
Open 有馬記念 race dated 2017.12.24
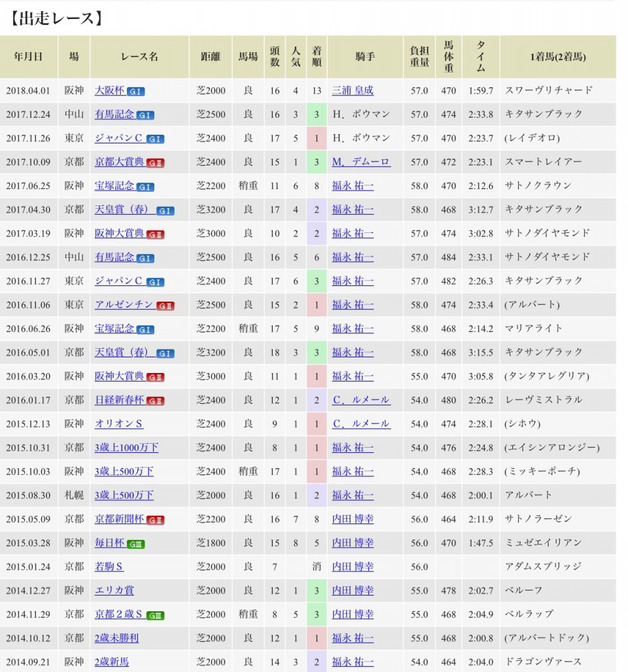114,115
